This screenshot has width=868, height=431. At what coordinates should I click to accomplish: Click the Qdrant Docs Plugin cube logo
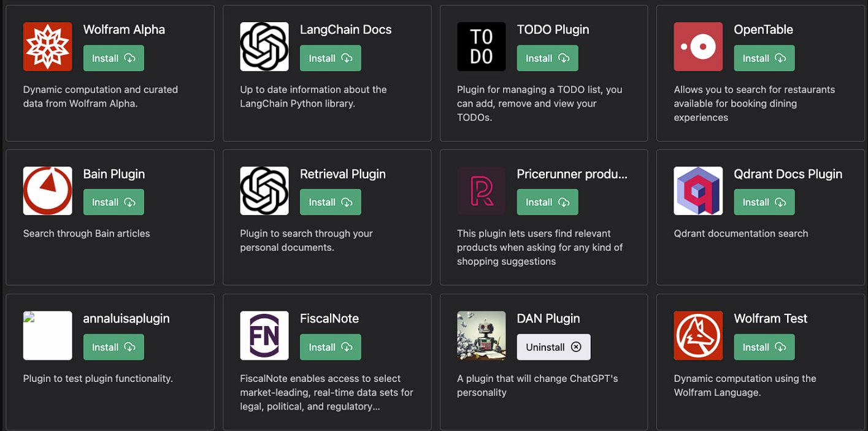pos(698,191)
